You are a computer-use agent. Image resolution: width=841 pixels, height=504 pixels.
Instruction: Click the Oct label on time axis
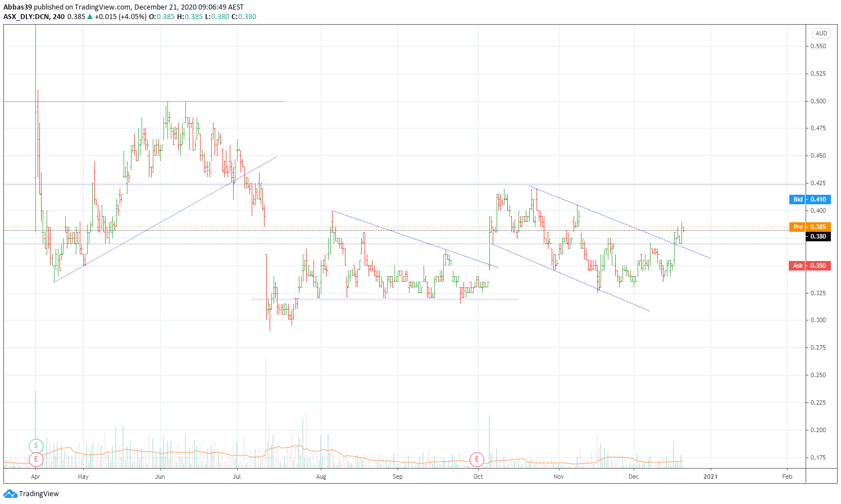coord(478,476)
